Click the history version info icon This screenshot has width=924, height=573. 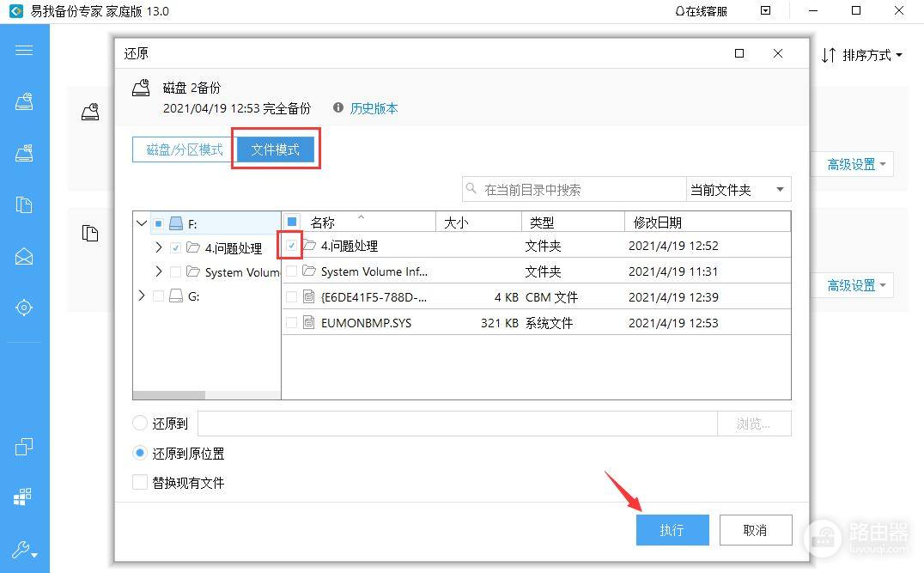[337, 108]
